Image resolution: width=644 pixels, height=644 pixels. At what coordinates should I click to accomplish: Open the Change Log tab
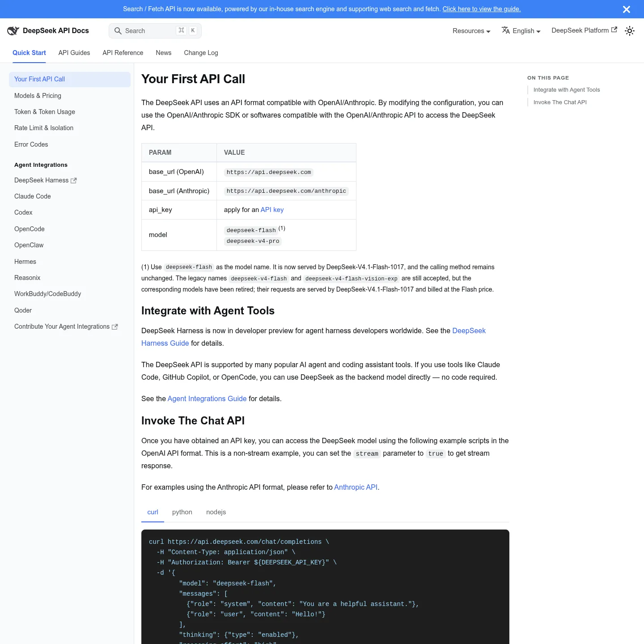click(201, 53)
